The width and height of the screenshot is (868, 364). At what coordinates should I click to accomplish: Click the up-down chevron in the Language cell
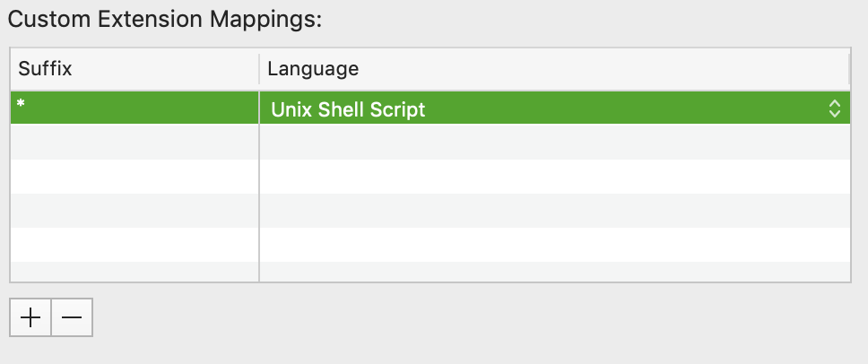pyautogui.click(x=835, y=109)
